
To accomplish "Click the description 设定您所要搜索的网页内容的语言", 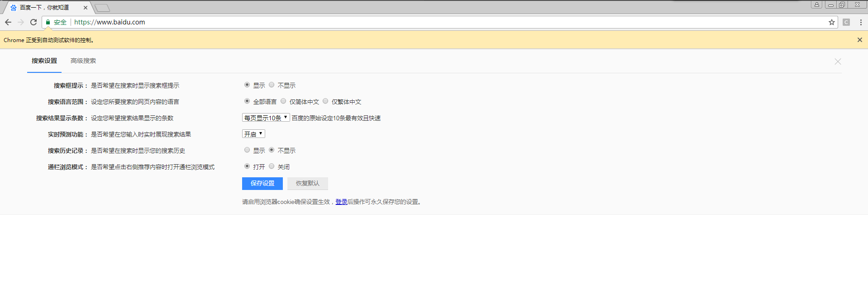I will pos(135,102).
